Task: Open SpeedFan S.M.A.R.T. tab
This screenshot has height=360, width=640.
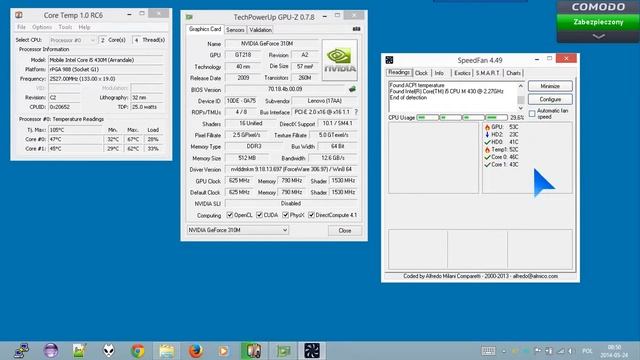Action: click(488, 73)
